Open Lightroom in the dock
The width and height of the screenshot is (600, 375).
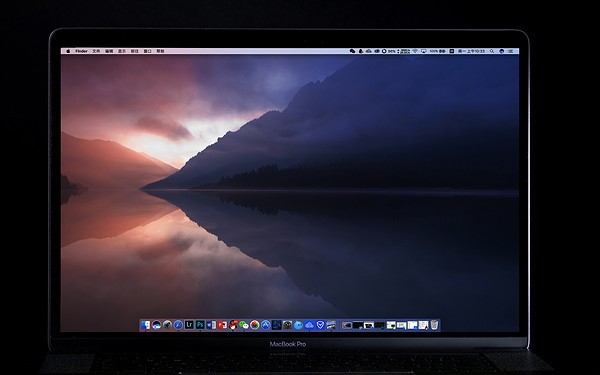click(x=189, y=325)
